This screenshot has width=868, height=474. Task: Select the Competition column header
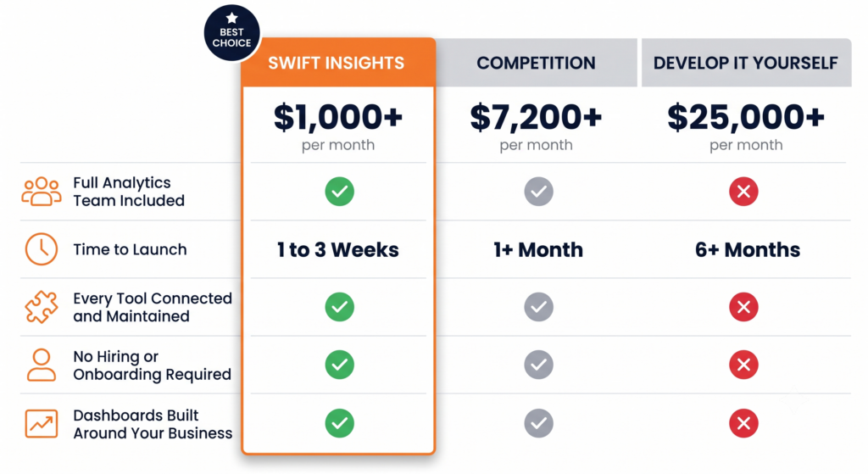[x=537, y=63]
